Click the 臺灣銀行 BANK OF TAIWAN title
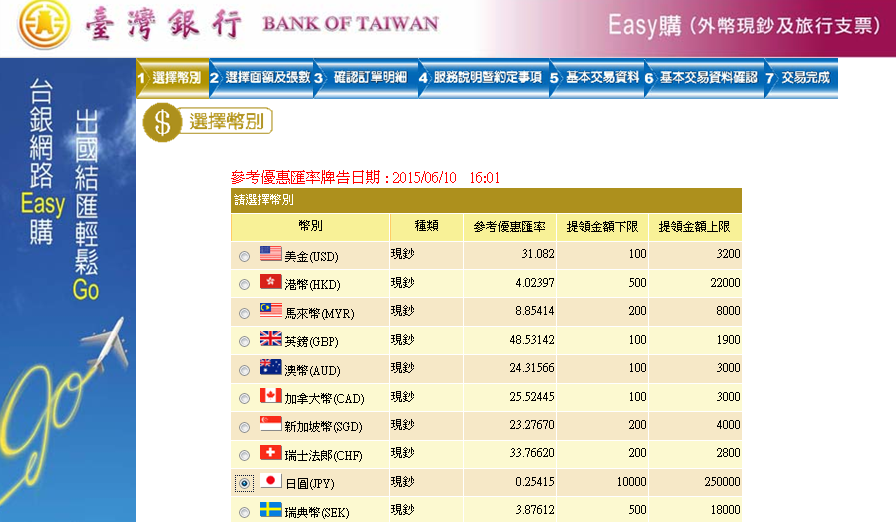The width and height of the screenshot is (896, 522). point(262,25)
